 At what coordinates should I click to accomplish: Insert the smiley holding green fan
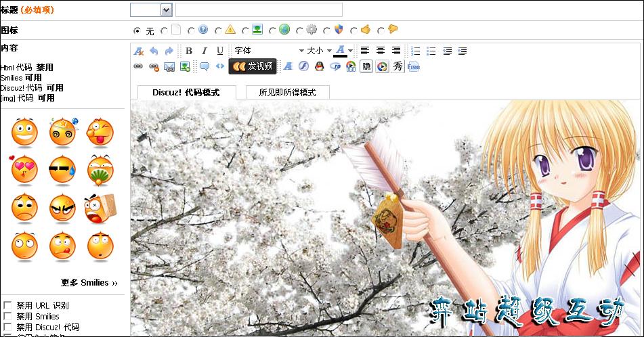pos(100,170)
